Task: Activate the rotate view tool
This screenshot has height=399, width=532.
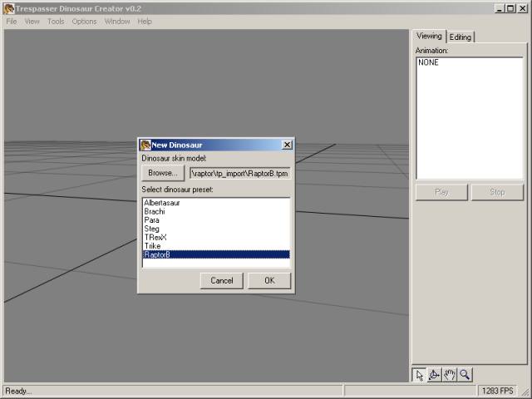Action: [x=435, y=375]
